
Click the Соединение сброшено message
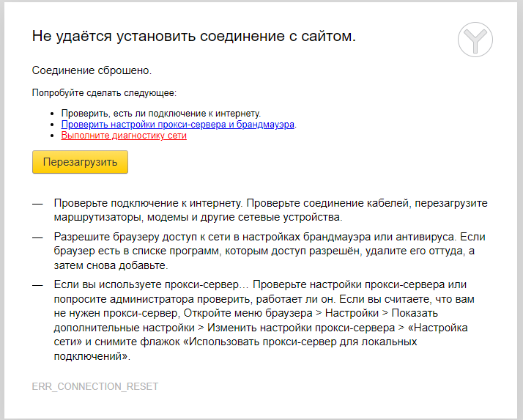[92, 70]
